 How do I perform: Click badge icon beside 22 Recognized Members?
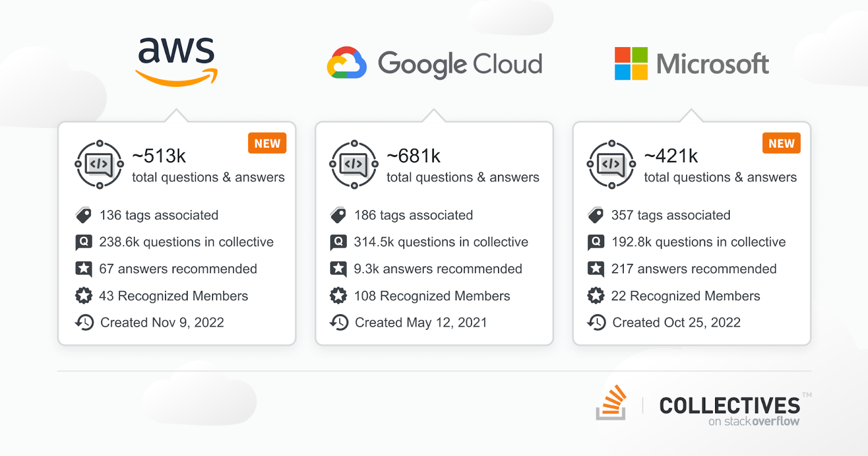[x=596, y=296]
